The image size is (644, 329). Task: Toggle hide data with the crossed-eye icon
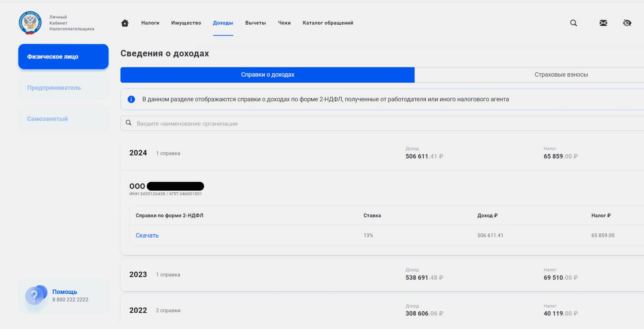626,23
